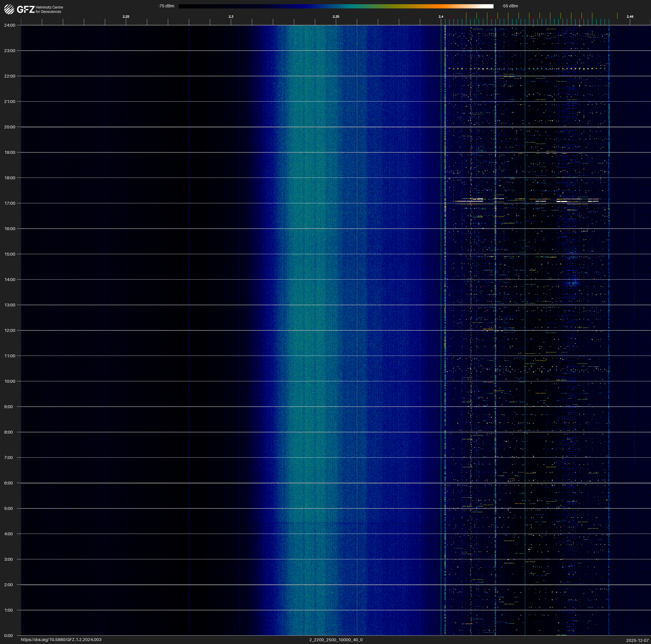Open the doi.org GFZ dataset link
Screen dimensions: 651x644
(x=61, y=640)
